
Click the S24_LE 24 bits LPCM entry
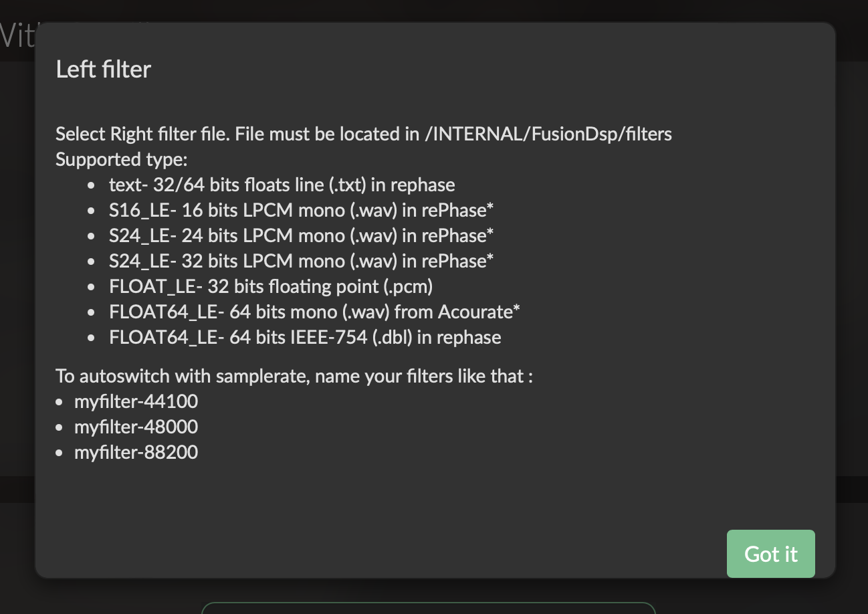301,235
